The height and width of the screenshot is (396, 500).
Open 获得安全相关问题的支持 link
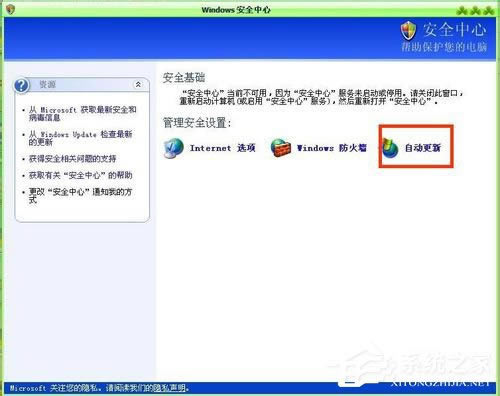pyautogui.click(x=72, y=159)
